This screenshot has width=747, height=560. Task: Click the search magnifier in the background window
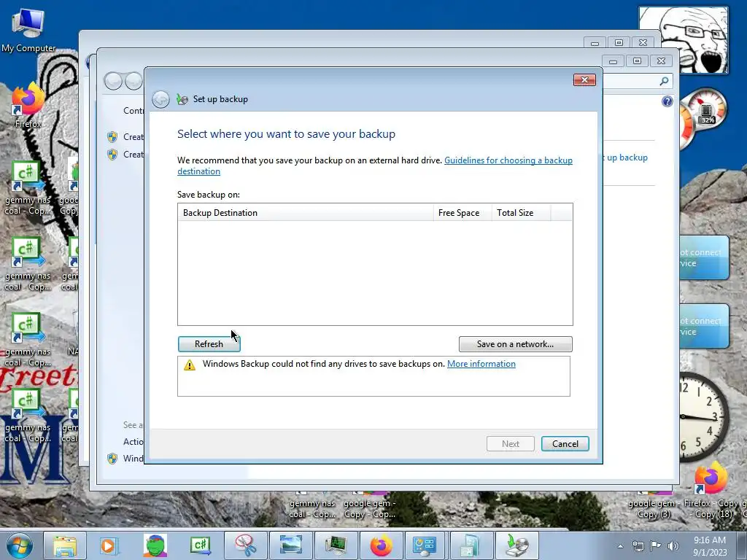(664, 81)
